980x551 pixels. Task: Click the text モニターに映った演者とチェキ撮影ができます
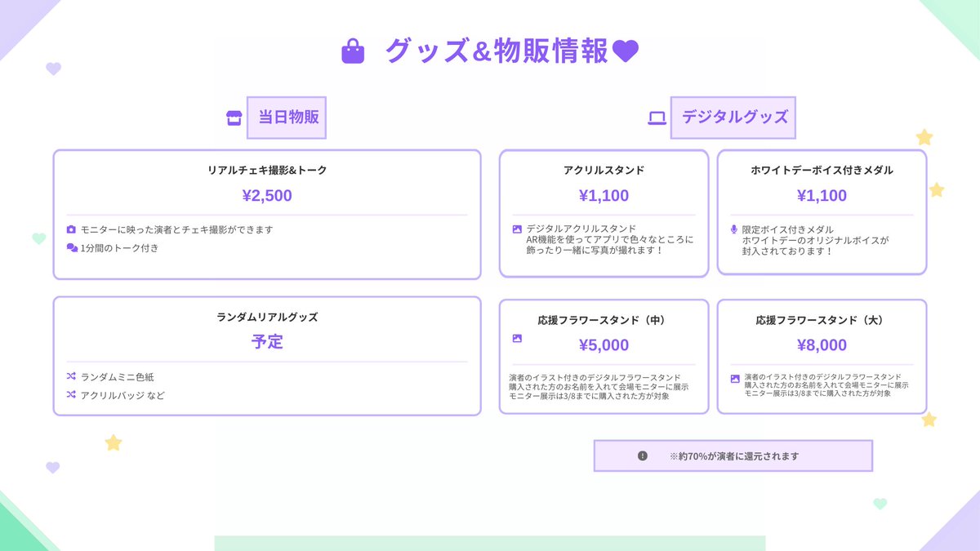pos(176,229)
